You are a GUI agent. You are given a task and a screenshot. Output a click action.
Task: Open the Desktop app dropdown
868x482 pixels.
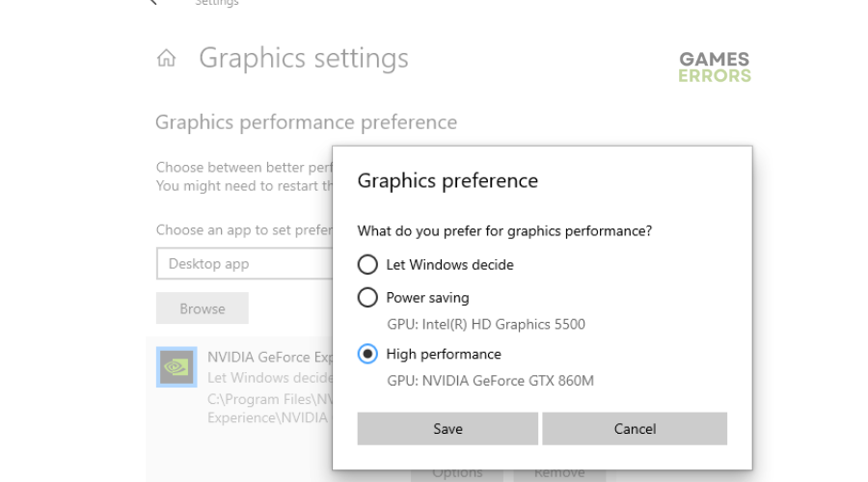pyautogui.click(x=245, y=263)
